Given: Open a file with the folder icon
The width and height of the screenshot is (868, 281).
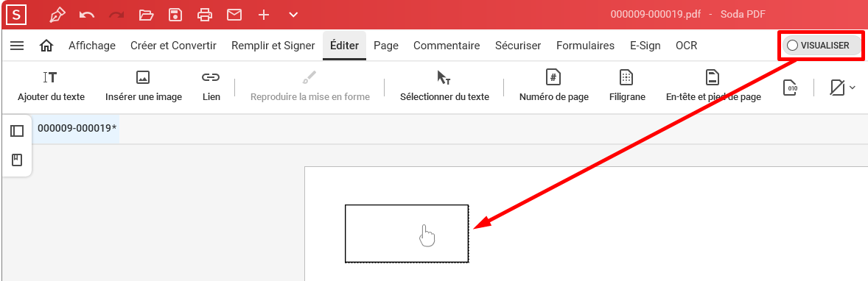Looking at the screenshot, I should point(146,15).
